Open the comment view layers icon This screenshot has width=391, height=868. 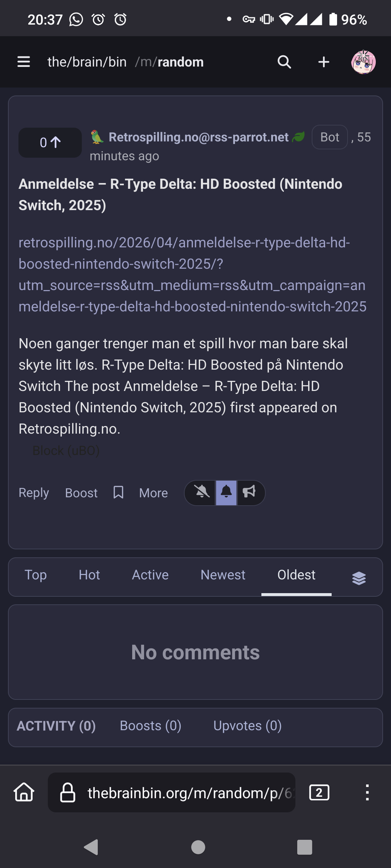359,578
